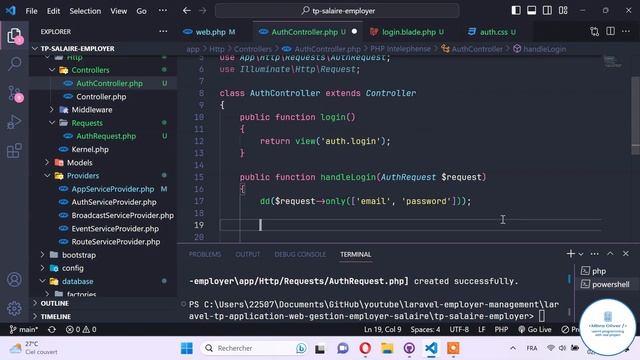
Task: Open errors and warnings status item
Action: [81, 329]
